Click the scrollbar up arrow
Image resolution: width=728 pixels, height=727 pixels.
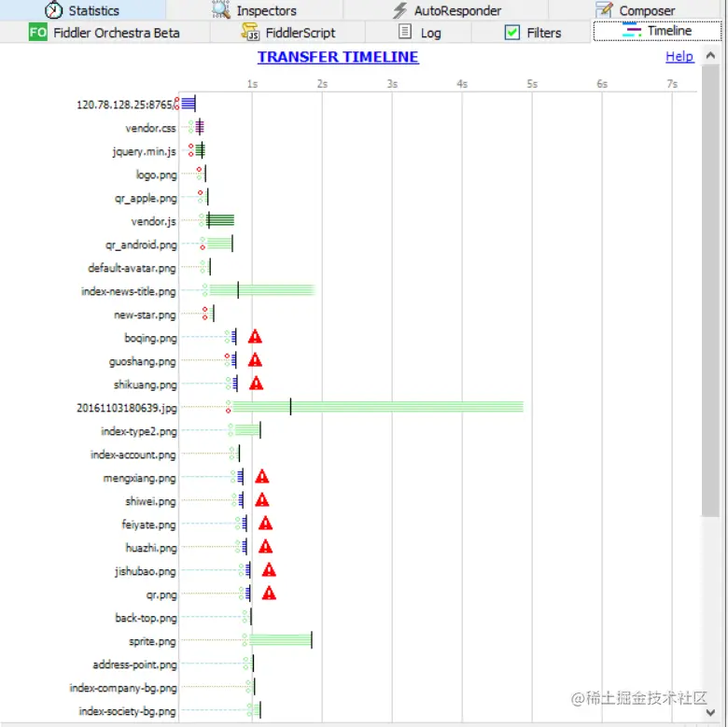pos(710,56)
